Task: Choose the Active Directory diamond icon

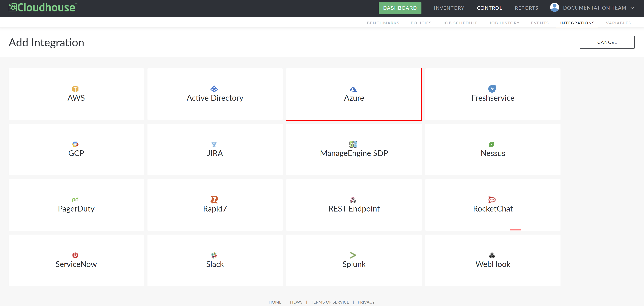Action: [x=214, y=89]
